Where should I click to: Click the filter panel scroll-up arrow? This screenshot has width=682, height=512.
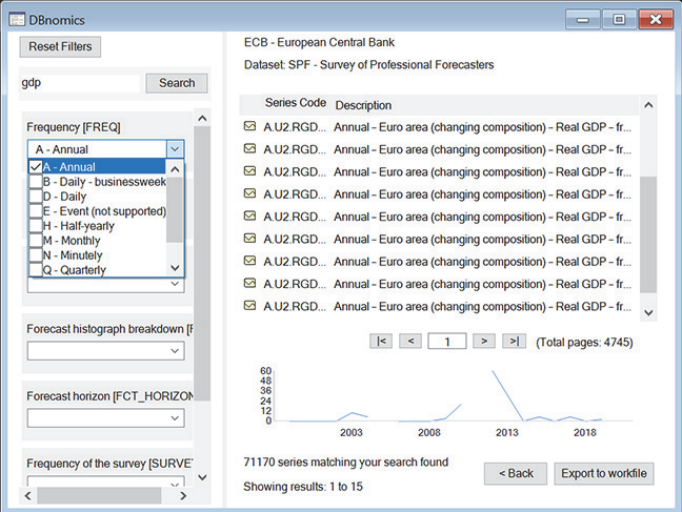point(202,118)
